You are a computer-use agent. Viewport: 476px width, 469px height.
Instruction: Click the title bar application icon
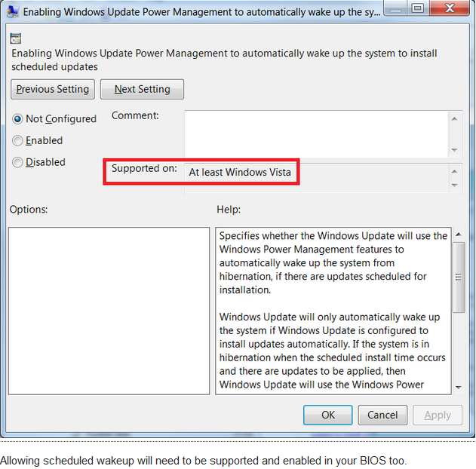[13, 11]
